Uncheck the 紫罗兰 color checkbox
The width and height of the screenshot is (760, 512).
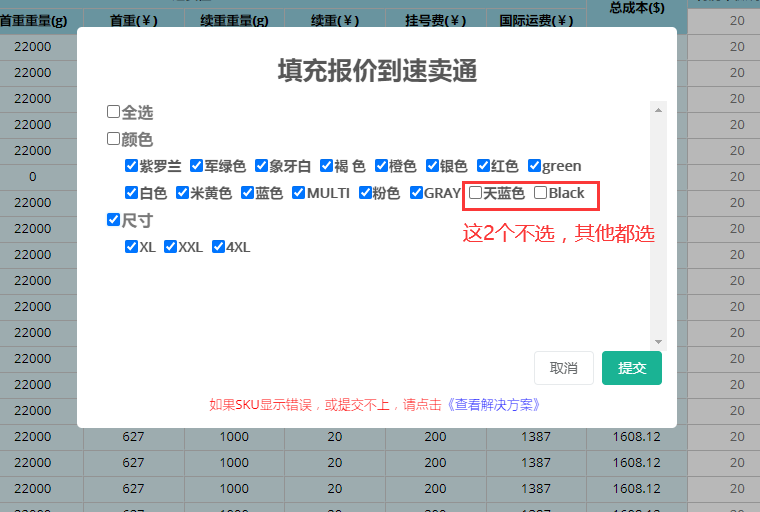(131, 166)
